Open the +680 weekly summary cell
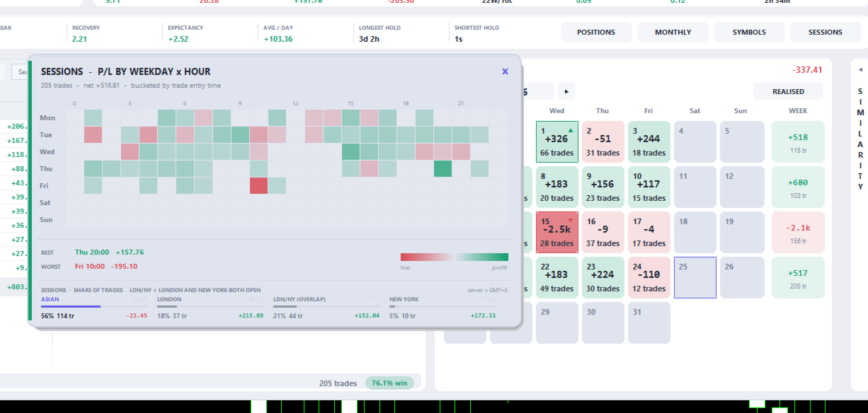 click(x=798, y=187)
